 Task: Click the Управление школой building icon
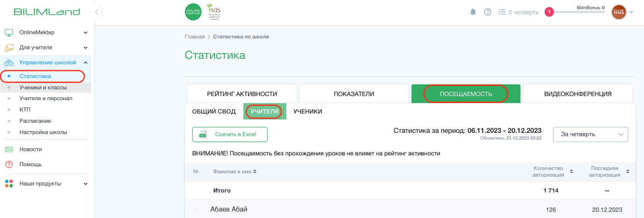coord(9,63)
